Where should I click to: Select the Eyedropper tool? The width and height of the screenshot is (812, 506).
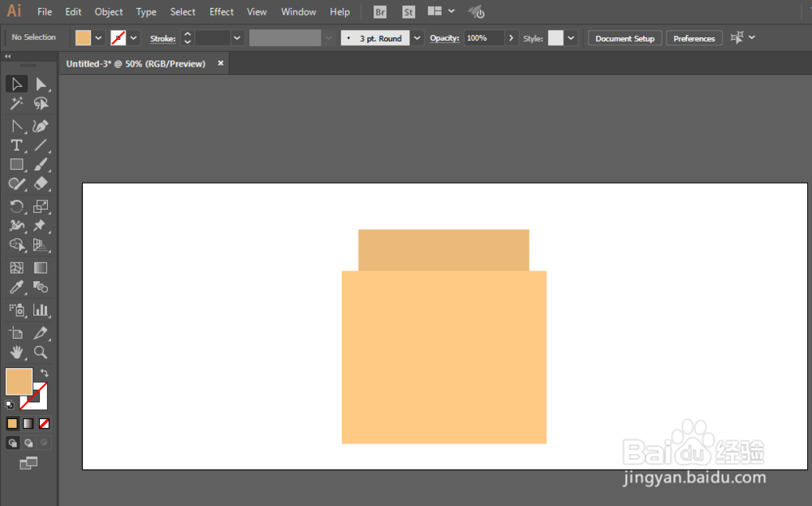16,287
